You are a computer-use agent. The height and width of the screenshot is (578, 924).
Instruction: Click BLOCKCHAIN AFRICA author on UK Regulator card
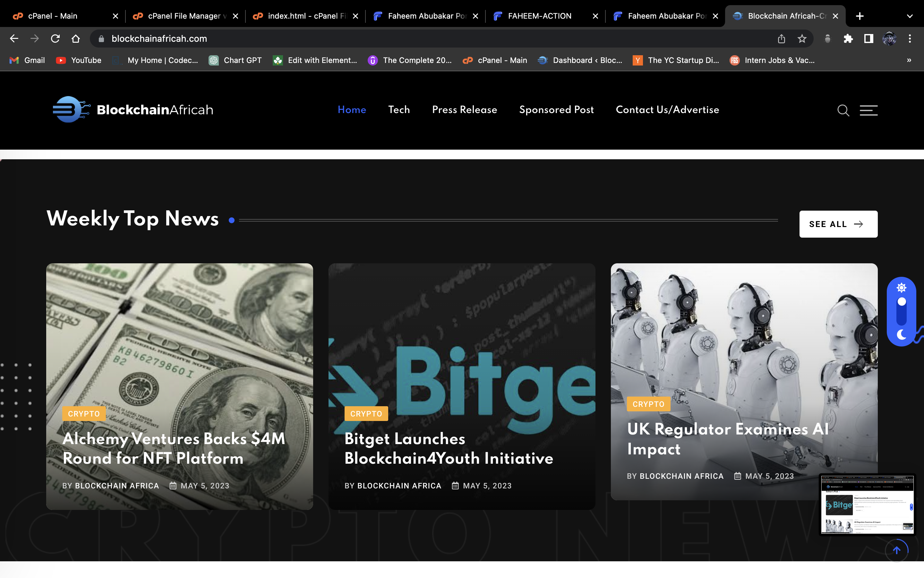tap(681, 476)
